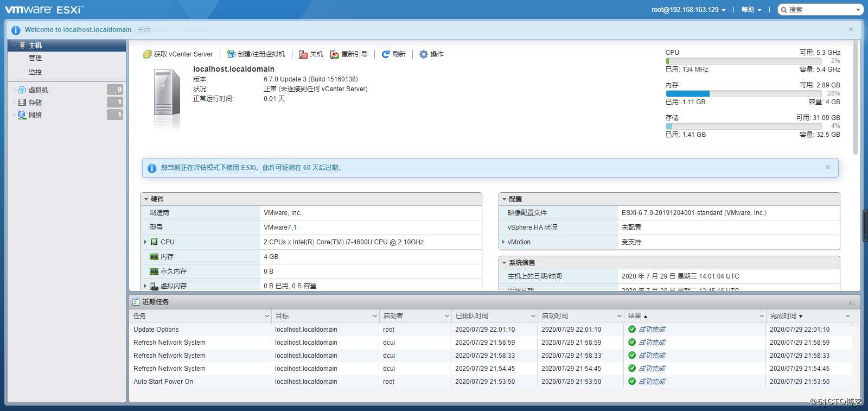The height and width of the screenshot is (411, 868).
Task: Click the server host thumbnail image
Action: tap(167, 99)
